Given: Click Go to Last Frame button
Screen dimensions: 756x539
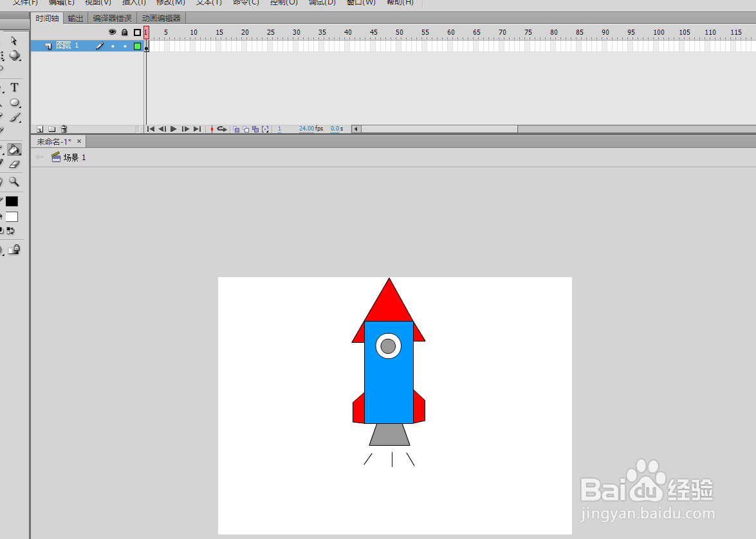Looking at the screenshot, I should pos(198,129).
